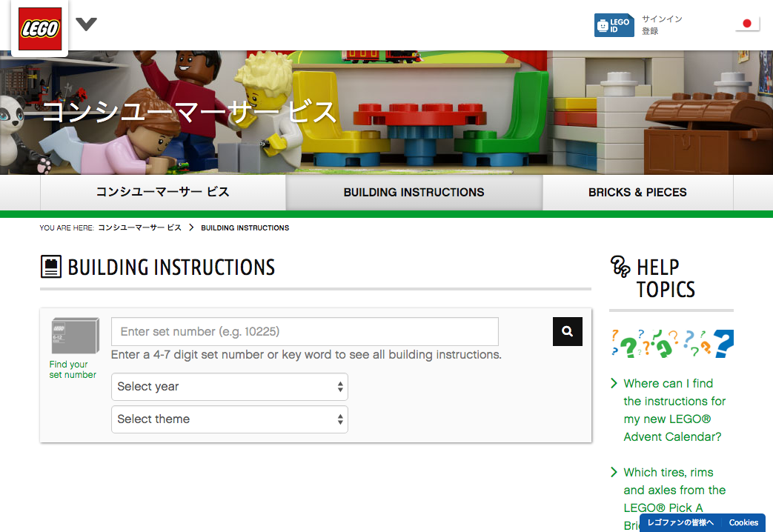Click the サインイン sign-in link

pyautogui.click(x=662, y=19)
